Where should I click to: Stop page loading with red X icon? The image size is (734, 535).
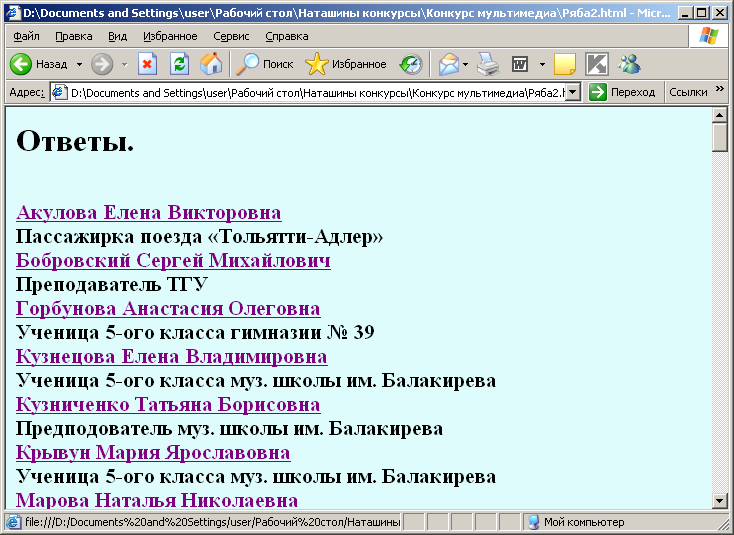[x=147, y=64]
